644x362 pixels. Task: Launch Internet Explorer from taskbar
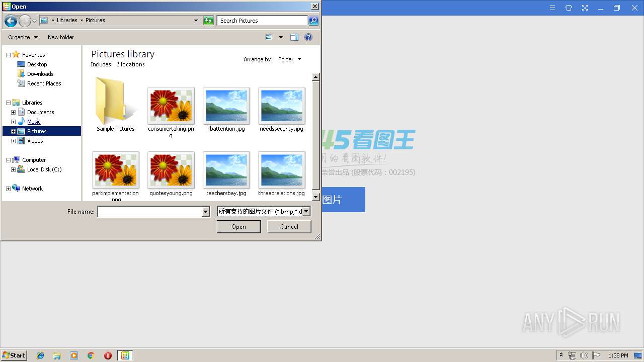[x=40, y=355]
